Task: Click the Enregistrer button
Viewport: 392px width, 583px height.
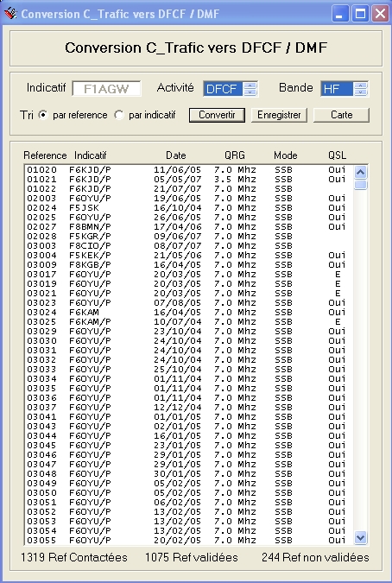Action: pos(279,115)
